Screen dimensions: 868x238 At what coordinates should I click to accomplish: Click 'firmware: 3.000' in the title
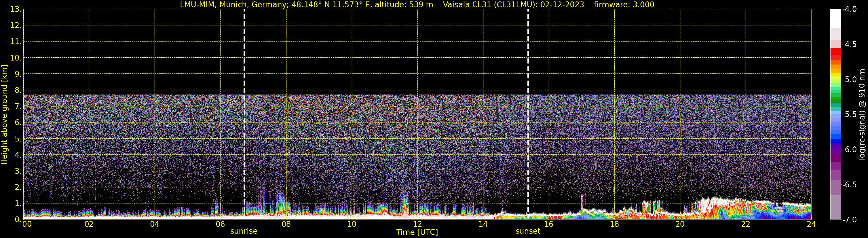click(624, 5)
